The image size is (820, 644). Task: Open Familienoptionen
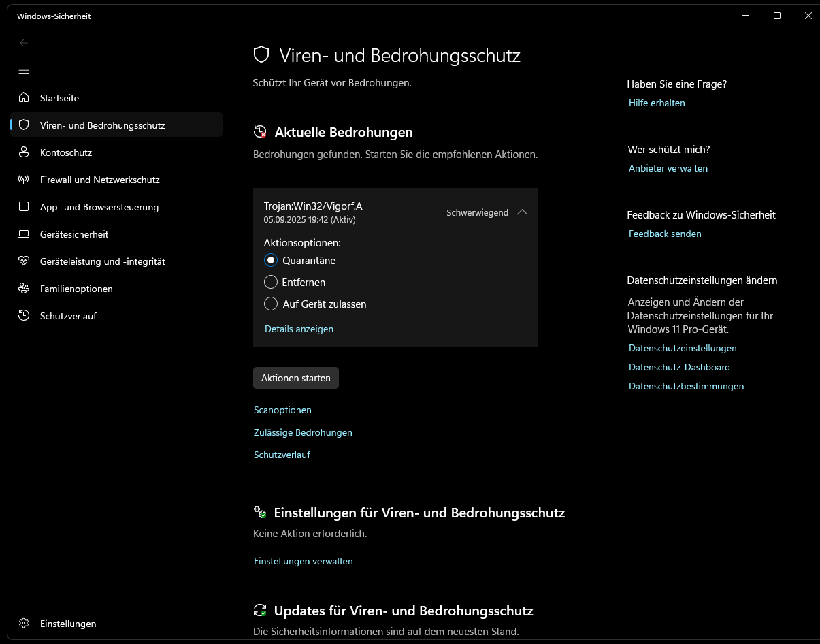pyautogui.click(x=116, y=289)
